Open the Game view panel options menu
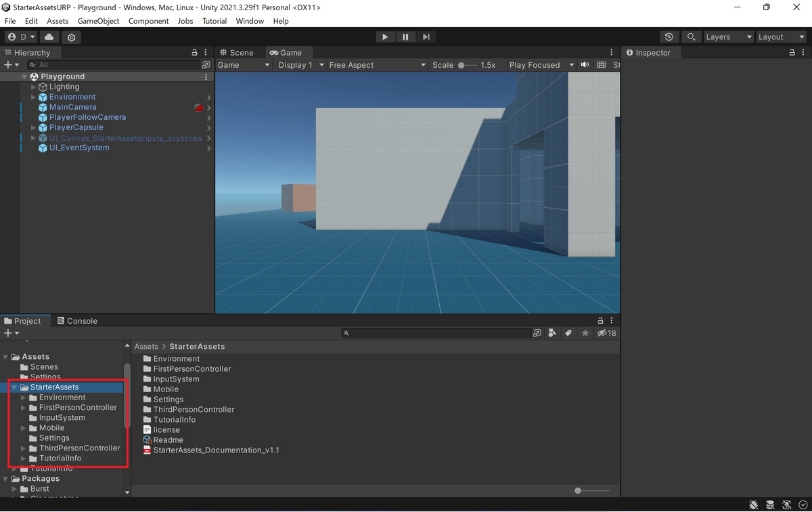 click(x=612, y=53)
